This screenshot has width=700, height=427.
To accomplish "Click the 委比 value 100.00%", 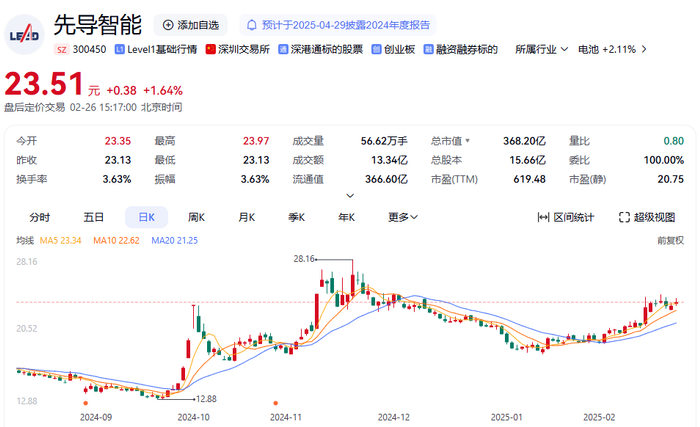I will pyautogui.click(x=664, y=160).
